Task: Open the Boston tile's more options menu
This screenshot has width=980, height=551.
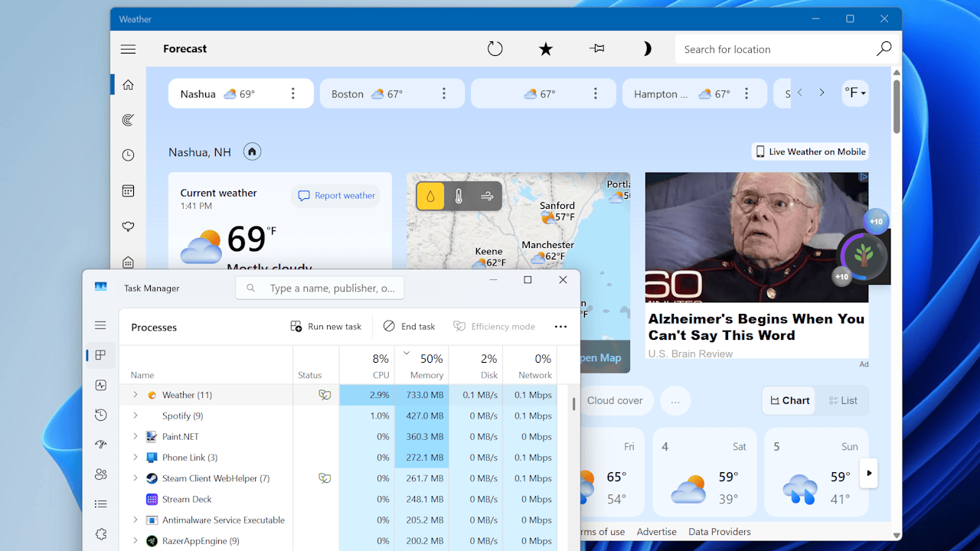Action: (x=444, y=94)
